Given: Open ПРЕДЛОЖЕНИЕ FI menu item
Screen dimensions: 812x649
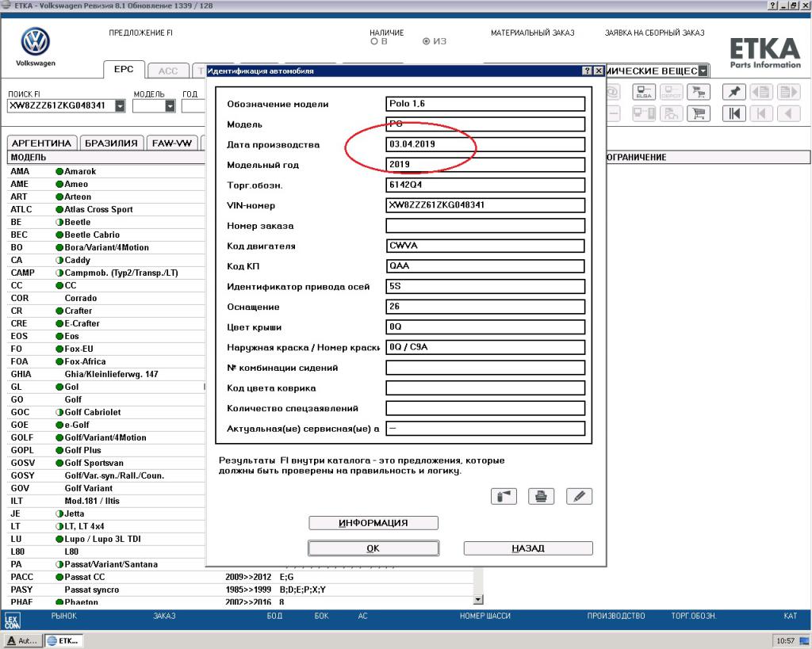Looking at the screenshot, I should pos(140,32).
